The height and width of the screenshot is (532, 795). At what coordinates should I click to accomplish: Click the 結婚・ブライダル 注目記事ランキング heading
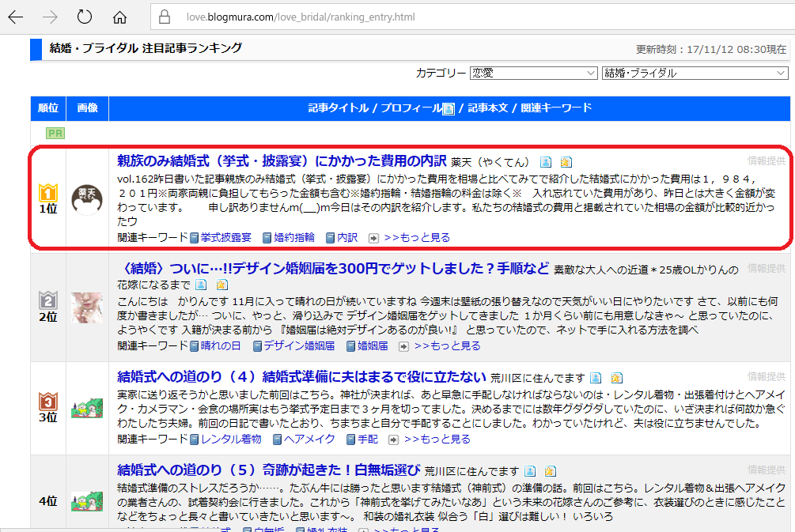146,48
